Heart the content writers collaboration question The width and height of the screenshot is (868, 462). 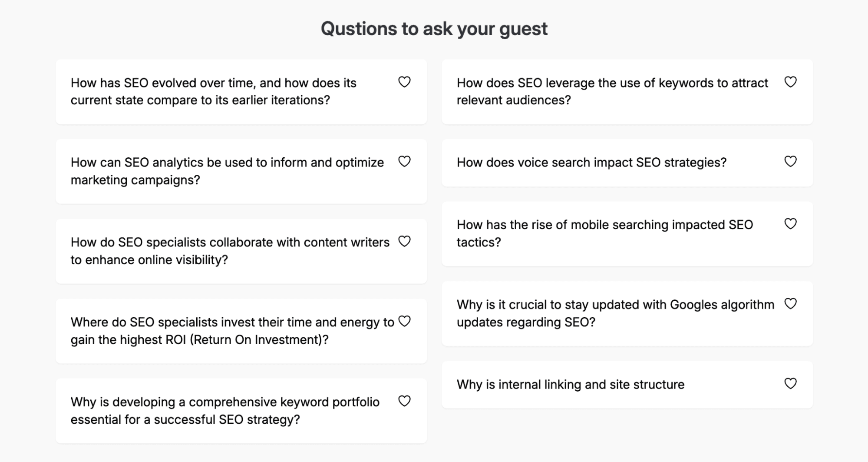tap(404, 241)
